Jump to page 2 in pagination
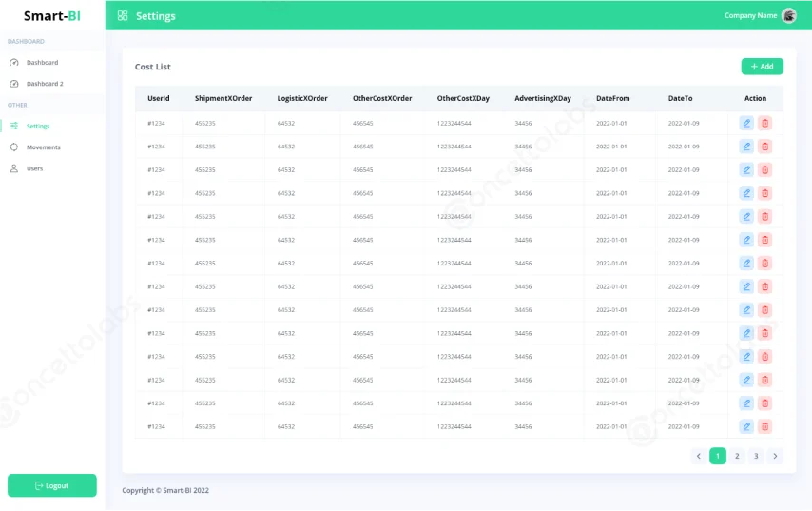This screenshot has height=511, width=812. (x=737, y=456)
